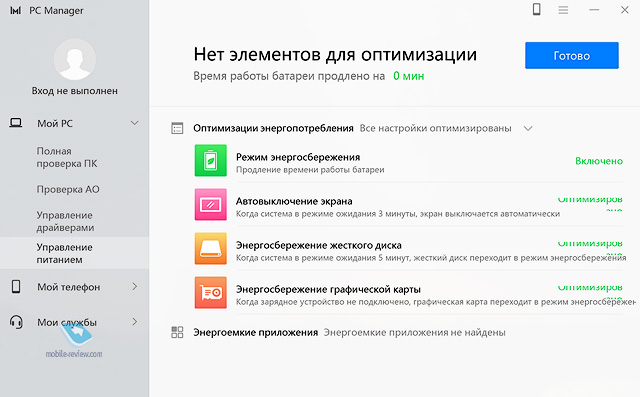This screenshot has height=397, width=640.
Task: Open the phone connection icon in title bar
Action: pyautogui.click(x=537, y=9)
